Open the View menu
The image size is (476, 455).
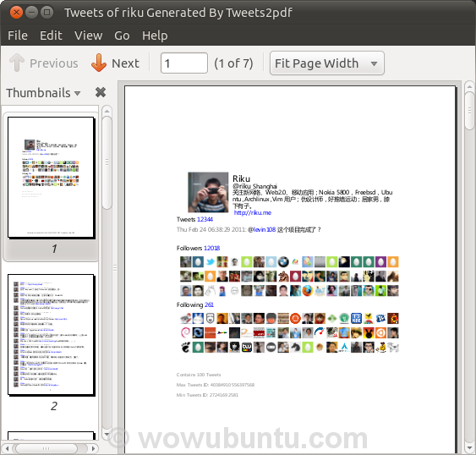click(88, 36)
